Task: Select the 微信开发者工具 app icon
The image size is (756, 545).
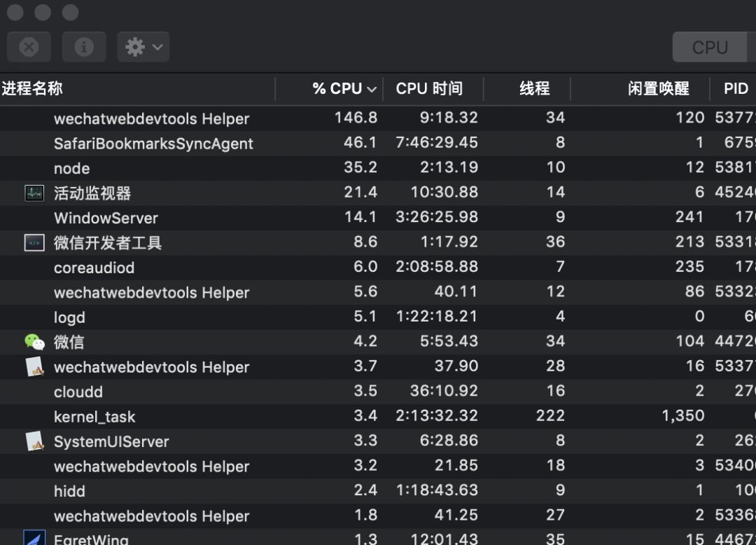Action: 34,242
